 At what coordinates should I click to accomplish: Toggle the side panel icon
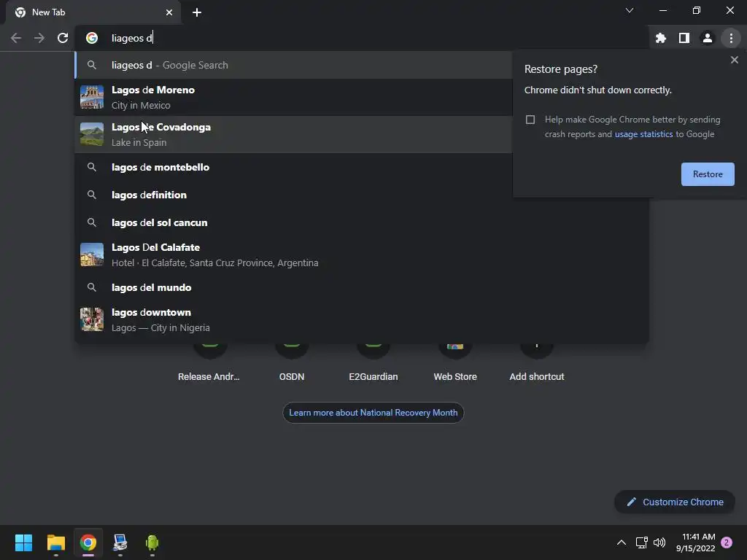point(684,38)
